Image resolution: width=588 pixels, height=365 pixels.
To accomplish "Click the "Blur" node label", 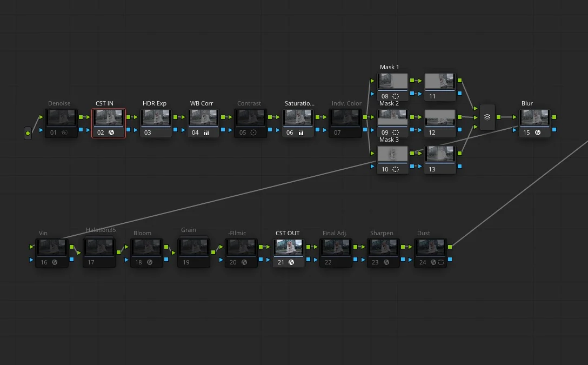I will pos(527,103).
